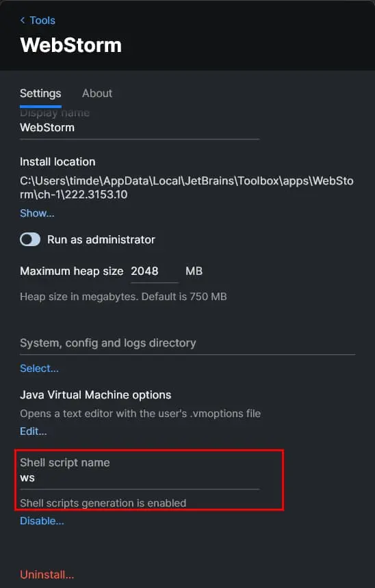Click Edit... to open the .vmoptions file
375x588 pixels.
pos(34,431)
